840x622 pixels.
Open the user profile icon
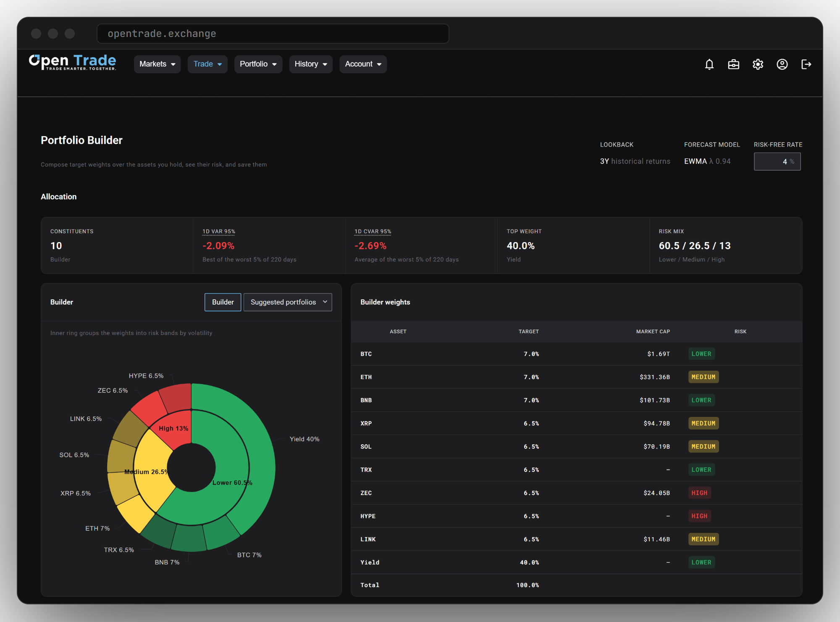point(782,64)
